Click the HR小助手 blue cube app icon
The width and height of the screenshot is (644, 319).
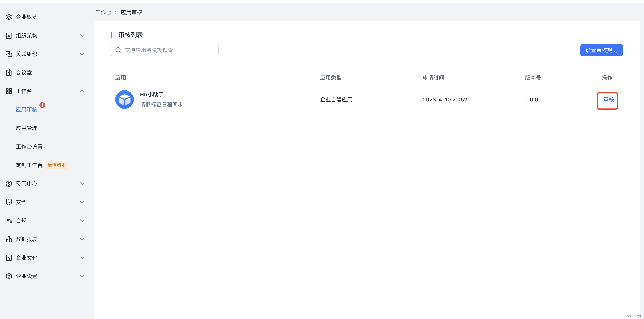[124, 100]
